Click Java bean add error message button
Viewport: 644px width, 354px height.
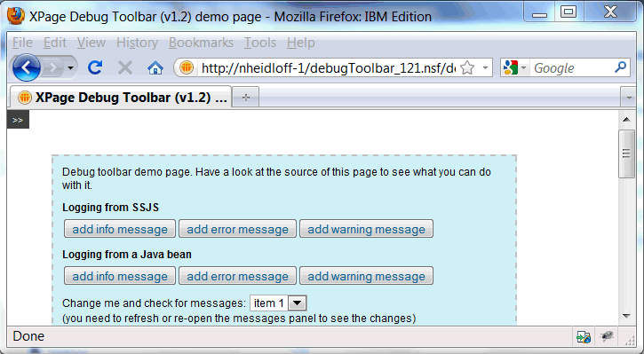point(237,276)
